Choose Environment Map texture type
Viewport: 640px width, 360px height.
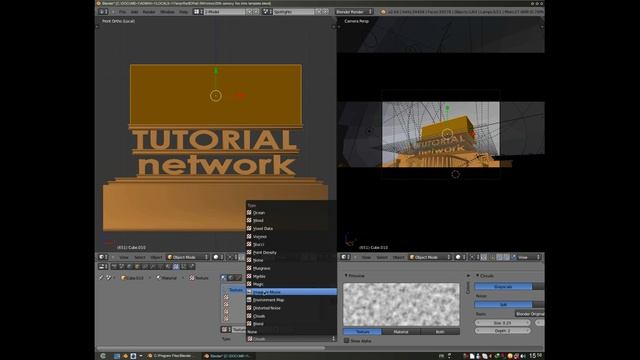pos(291,300)
